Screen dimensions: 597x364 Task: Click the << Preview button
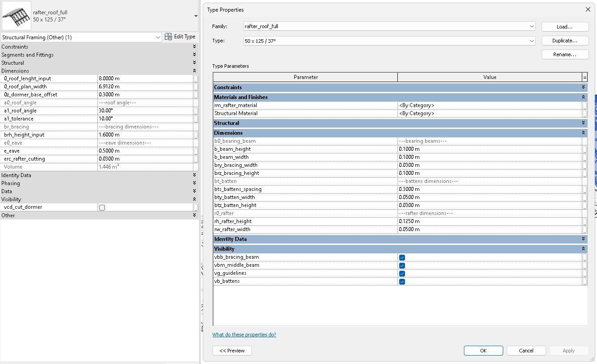coord(232,351)
